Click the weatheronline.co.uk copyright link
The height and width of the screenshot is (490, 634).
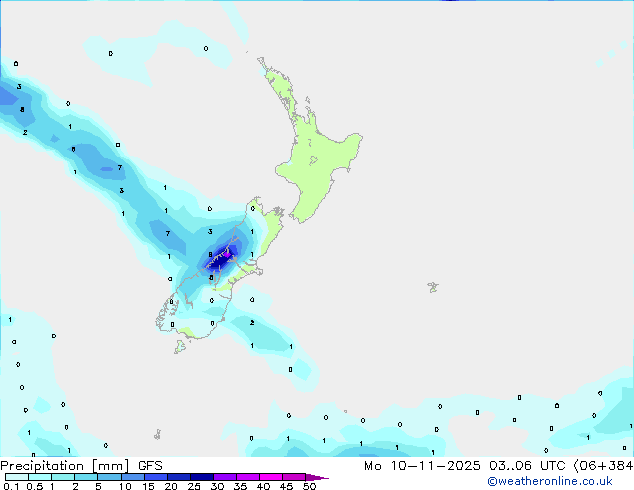coord(550,481)
